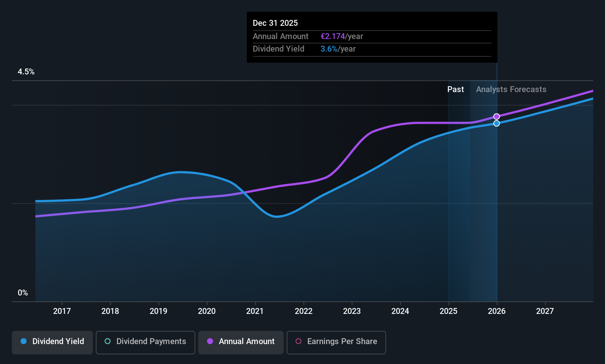Click the 2019 x-axis label
The width and height of the screenshot is (605, 364).
pyautogui.click(x=158, y=311)
